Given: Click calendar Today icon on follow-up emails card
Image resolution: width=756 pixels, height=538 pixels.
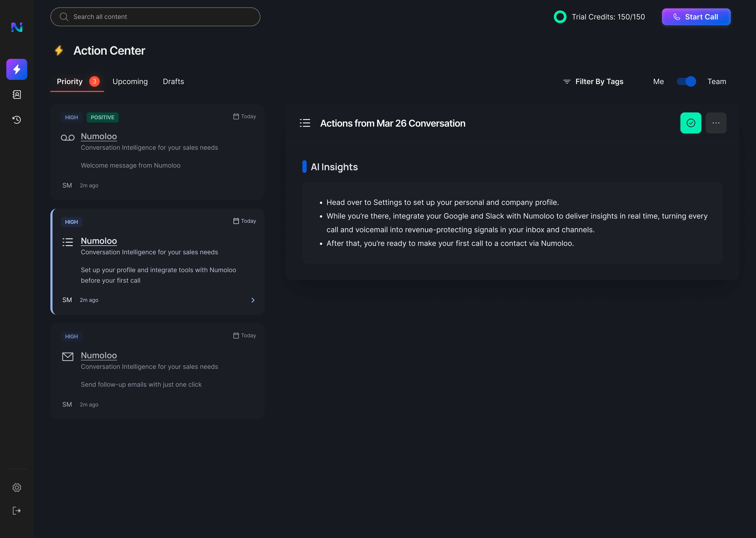Looking at the screenshot, I should click(x=236, y=336).
